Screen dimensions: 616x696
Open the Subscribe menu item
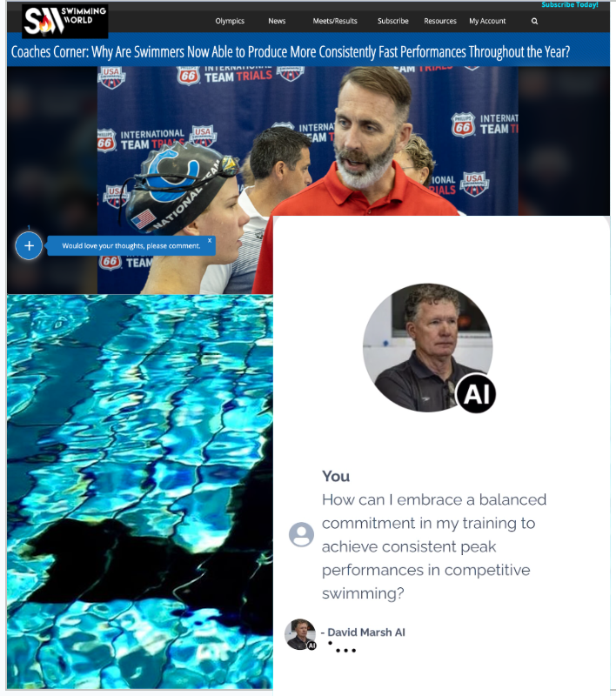[x=393, y=21]
